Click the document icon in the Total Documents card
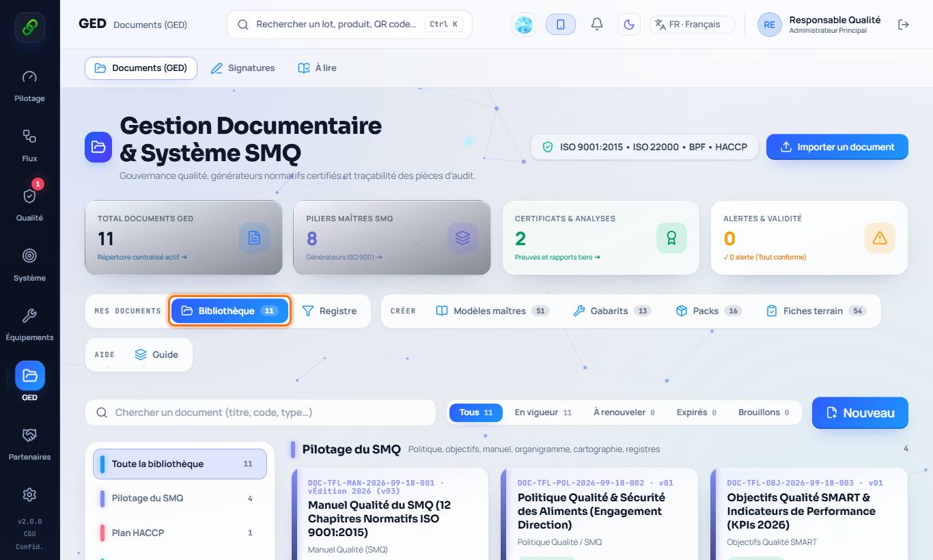 (254, 238)
